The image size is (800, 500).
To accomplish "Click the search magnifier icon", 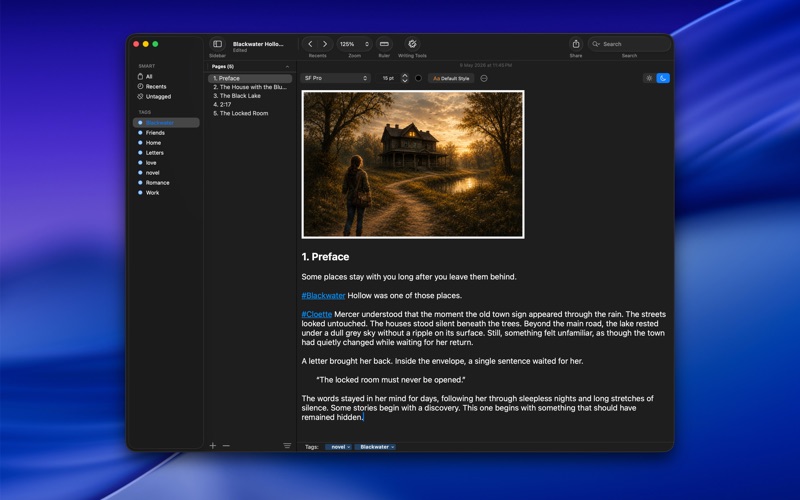I will (x=595, y=44).
